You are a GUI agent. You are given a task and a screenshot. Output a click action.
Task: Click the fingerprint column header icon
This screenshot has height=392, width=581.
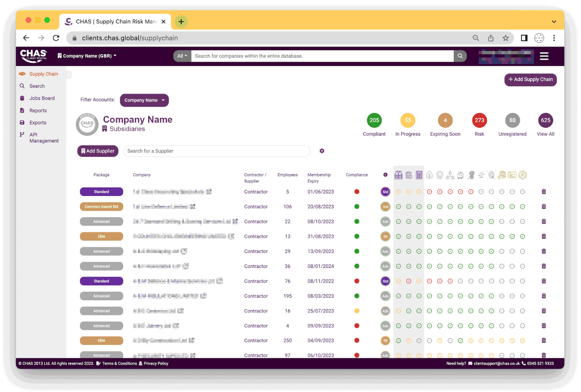point(491,175)
